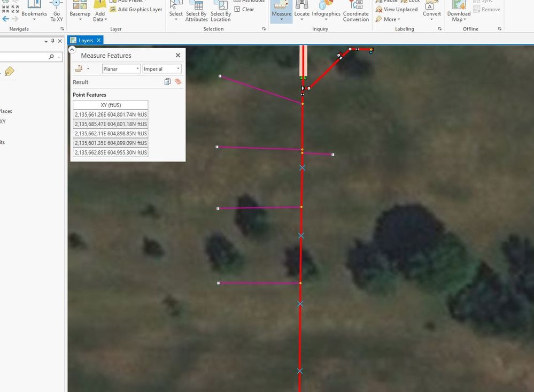Click Measure Features mode icon
The height and width of the screenshot is (392, 534).
coord(79,68)
